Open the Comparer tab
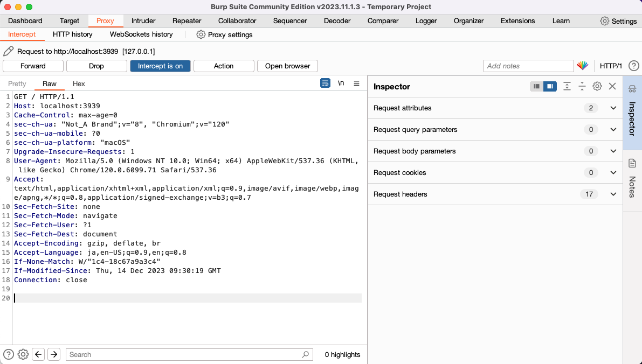 (x=383, y=21)
